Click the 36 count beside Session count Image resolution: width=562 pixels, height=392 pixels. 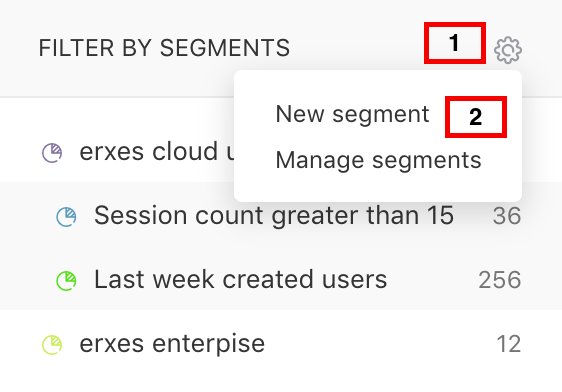click(x=507, y=216)
